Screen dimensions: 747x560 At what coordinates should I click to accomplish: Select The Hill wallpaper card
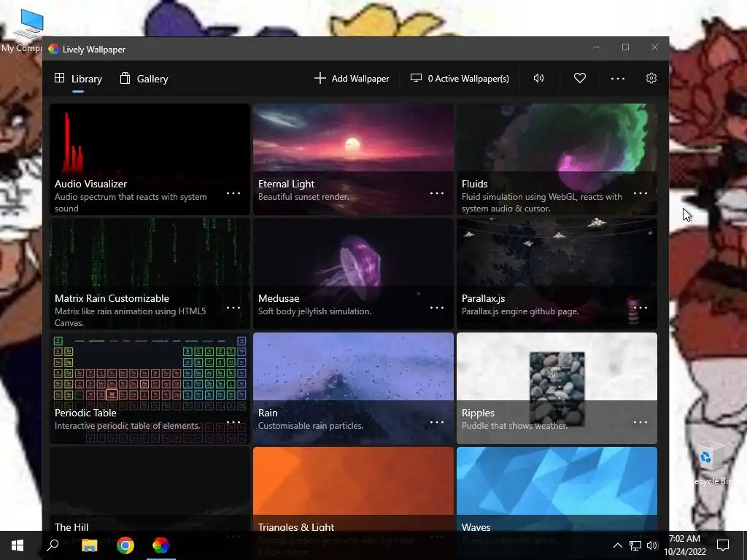pyautogui.click(x=150, y=488)
